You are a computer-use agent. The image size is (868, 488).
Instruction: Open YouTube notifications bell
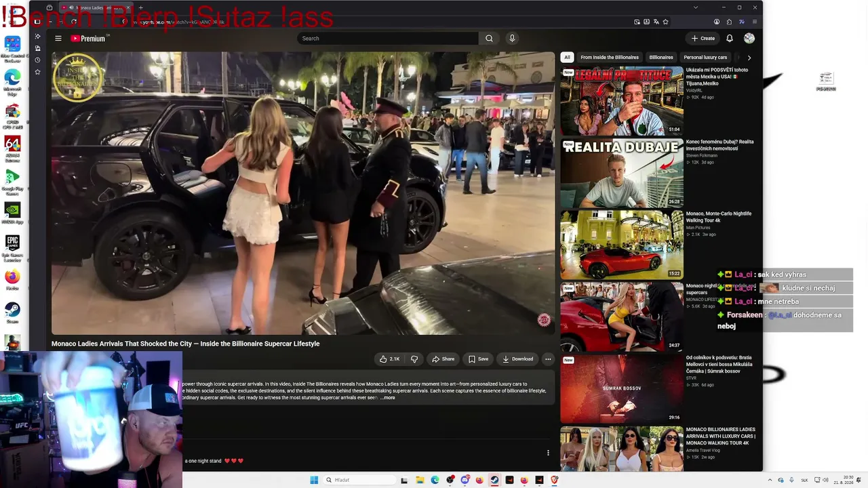(x=730, y=39)
